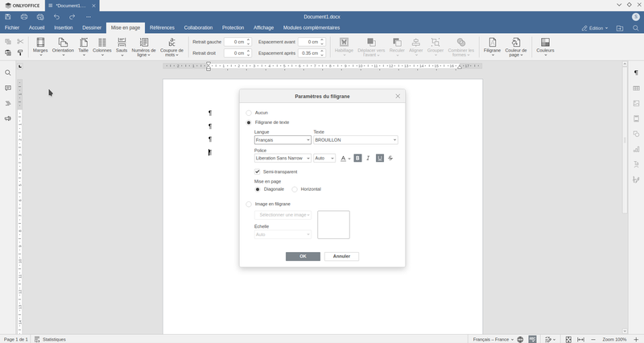This screenshot has width=644, height=343.
Task: Select the Aucun radio option
Action: 249,113
